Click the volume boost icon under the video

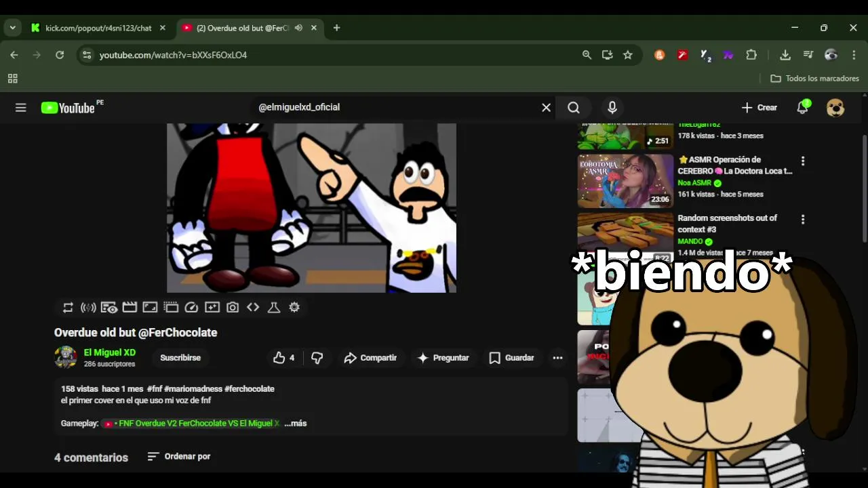(x=88, y=307)
